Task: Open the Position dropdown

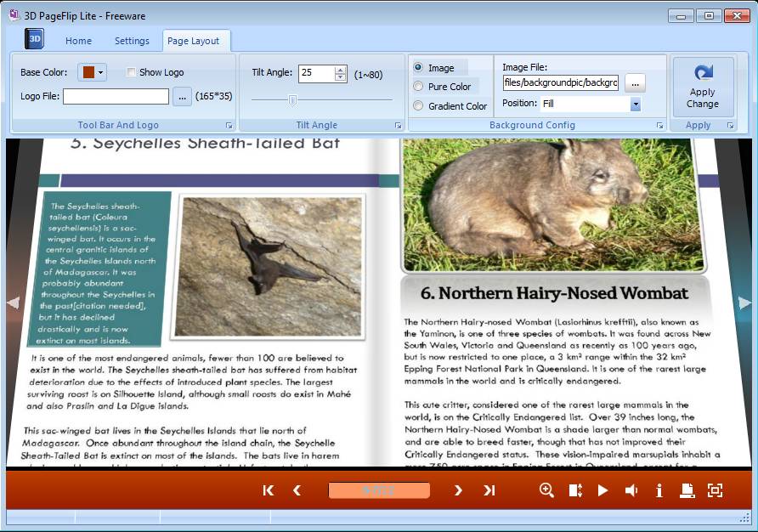Action: (635, 104)
